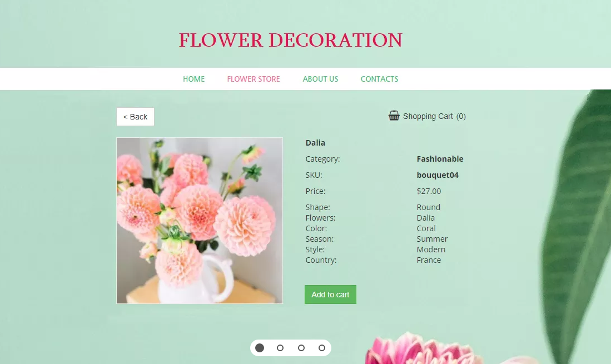Click the Dalia bouquet product photo
Image resolution: width=611 pixels, height=364 pixels.
[200, 221]
